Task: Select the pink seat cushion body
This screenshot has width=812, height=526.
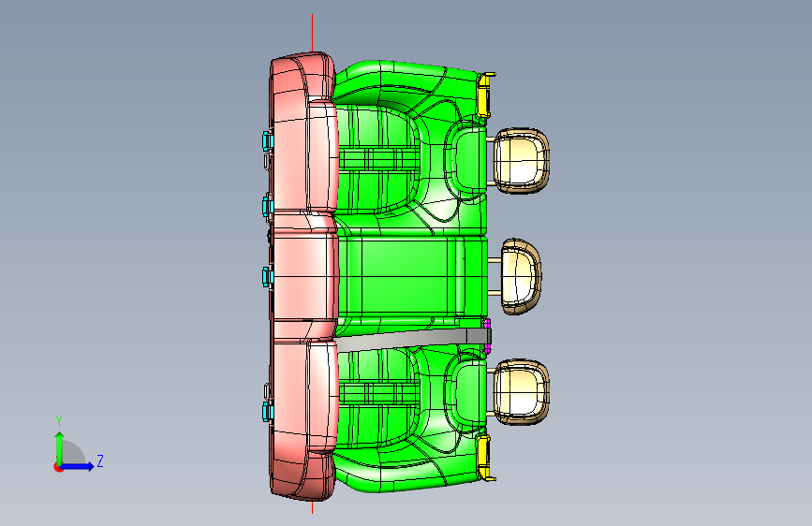Action: tap(303, 276)
